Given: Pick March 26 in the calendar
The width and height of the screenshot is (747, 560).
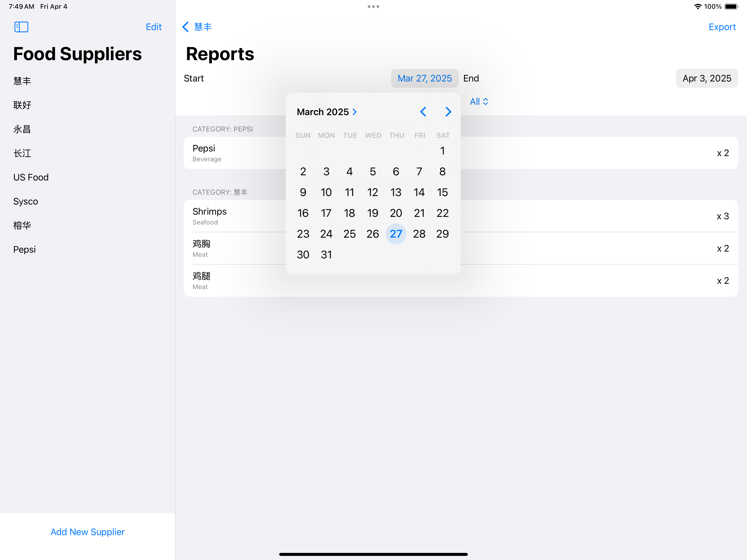Looking at the screenshot, I should (372, 234).
